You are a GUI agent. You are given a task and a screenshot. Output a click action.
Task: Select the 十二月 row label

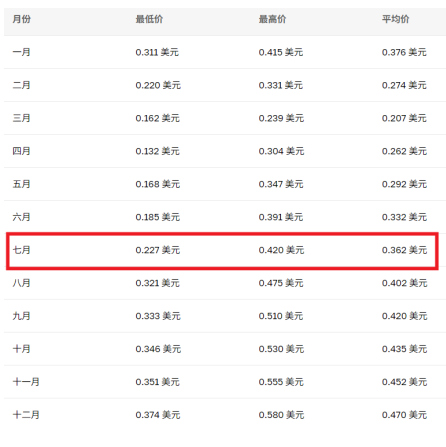click(x=26, y=415)
